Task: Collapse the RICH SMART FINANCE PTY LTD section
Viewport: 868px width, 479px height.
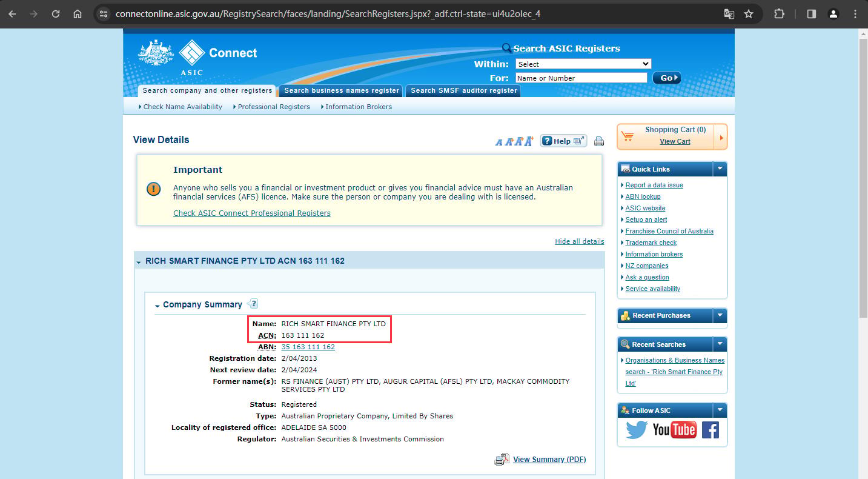Action: click(139, 262)
